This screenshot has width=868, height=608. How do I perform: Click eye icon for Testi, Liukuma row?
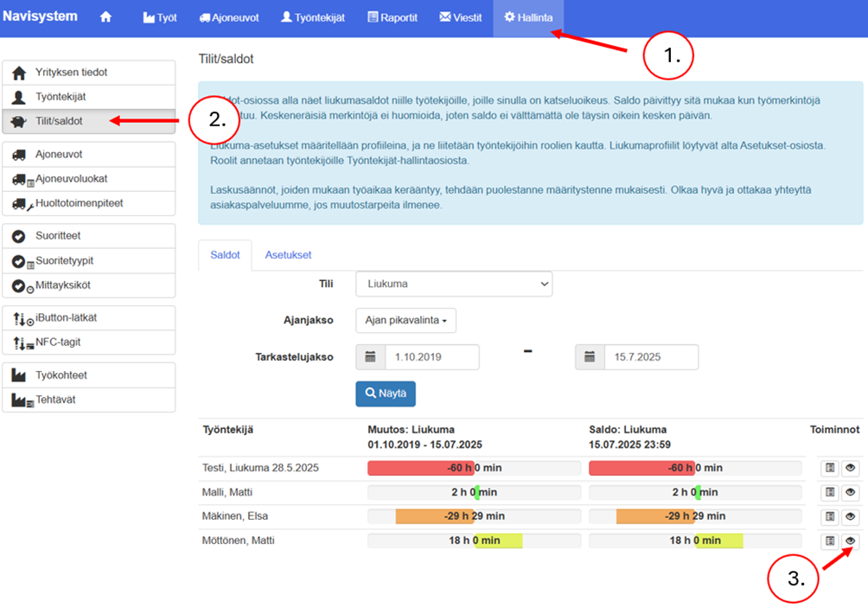point(850,468)
